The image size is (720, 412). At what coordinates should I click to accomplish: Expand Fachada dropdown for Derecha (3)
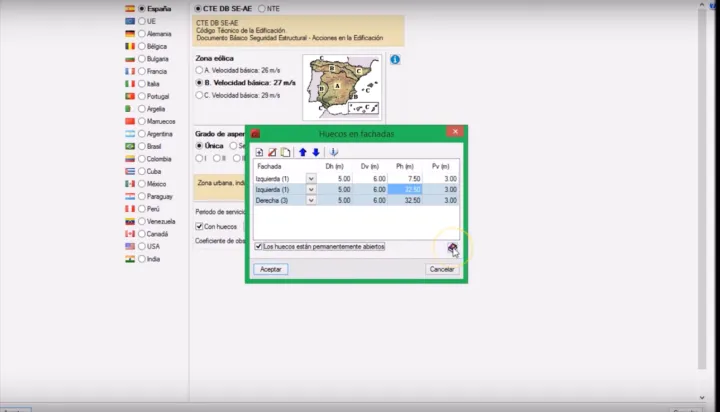tap(311, 200)
